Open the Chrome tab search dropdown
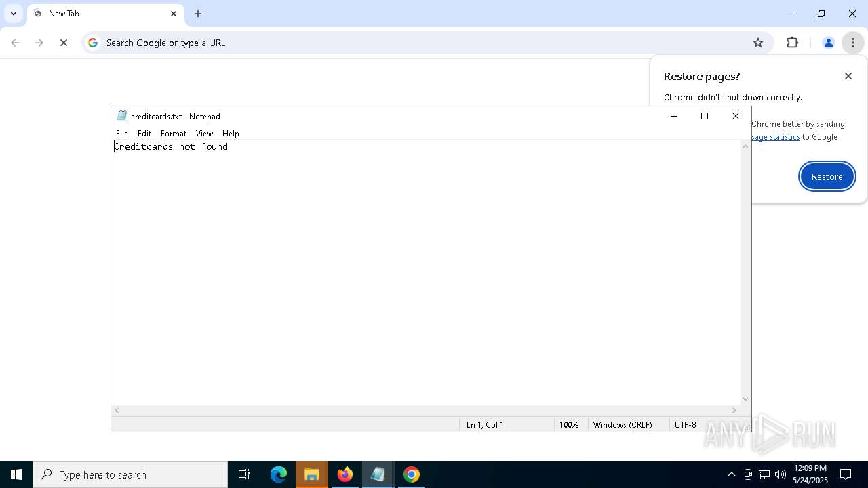 (x=14, y=14)
